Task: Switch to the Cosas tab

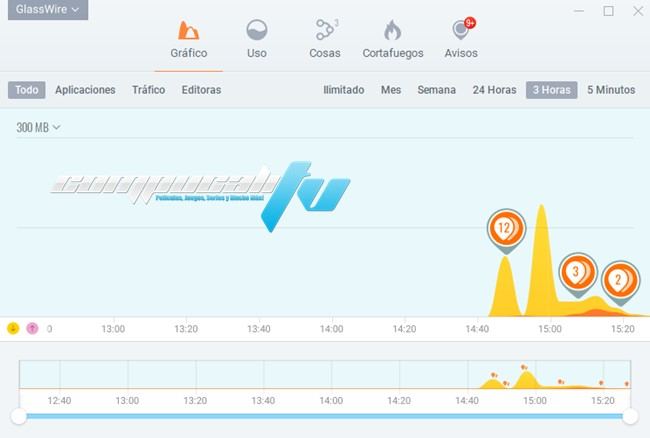Action: pyautogui.click(x=325, y=39)
